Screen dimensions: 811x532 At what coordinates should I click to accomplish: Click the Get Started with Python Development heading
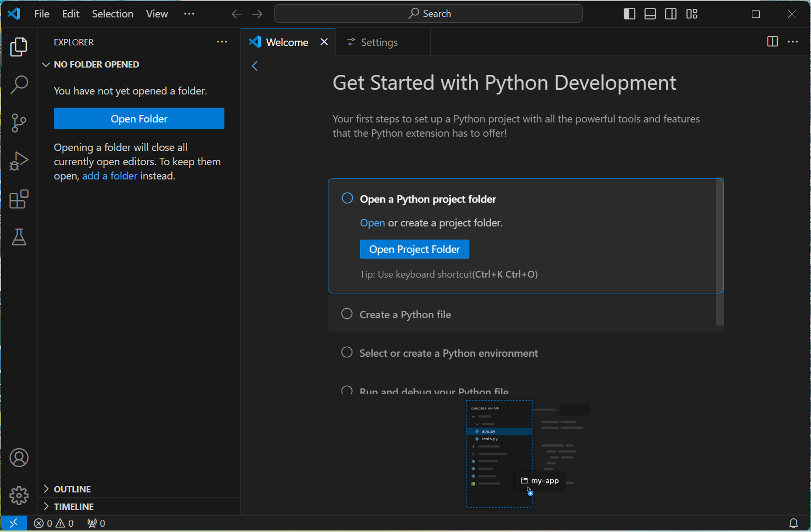[x=504, y=83]
